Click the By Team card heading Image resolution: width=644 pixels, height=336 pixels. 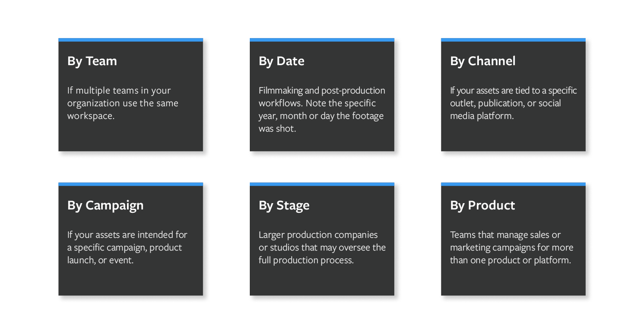tap(92, 61)
